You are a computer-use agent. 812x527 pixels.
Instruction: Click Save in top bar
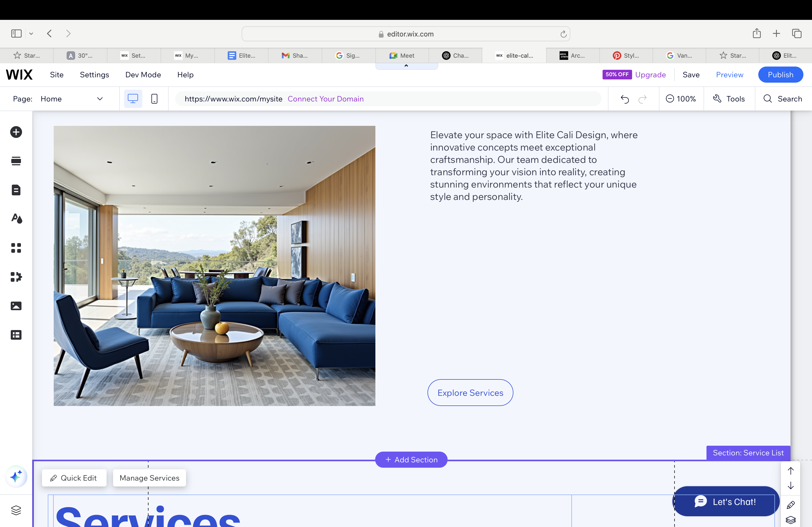click(691, 75)
